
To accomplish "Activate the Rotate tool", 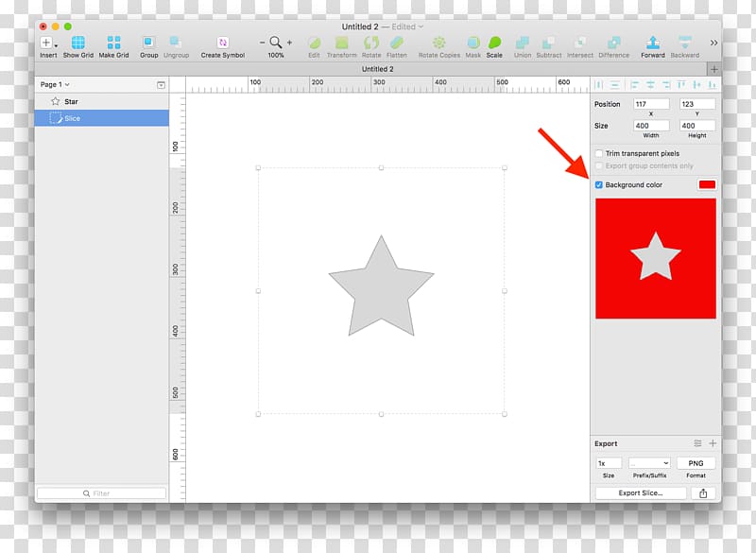I will pyautogui.click(x=371, y=43).
